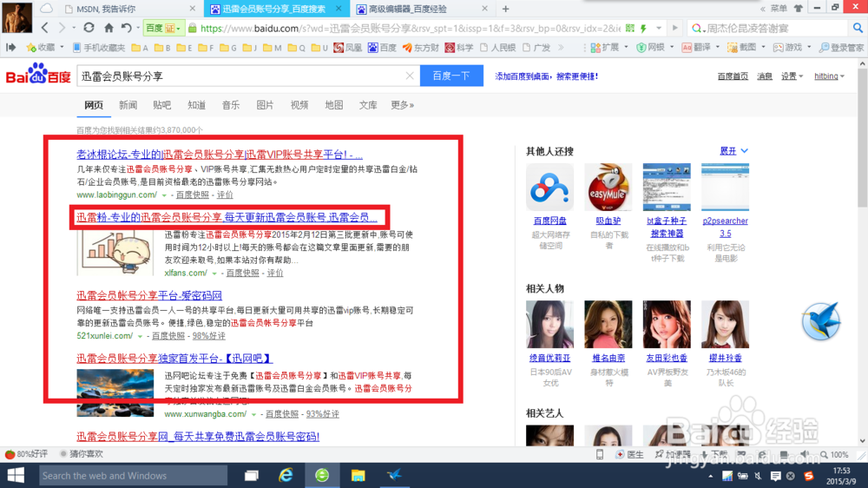The width and height of the screenshot is (868, 488).
Task: Open File Explorer from the taskbar
Action: click(358, 475)
